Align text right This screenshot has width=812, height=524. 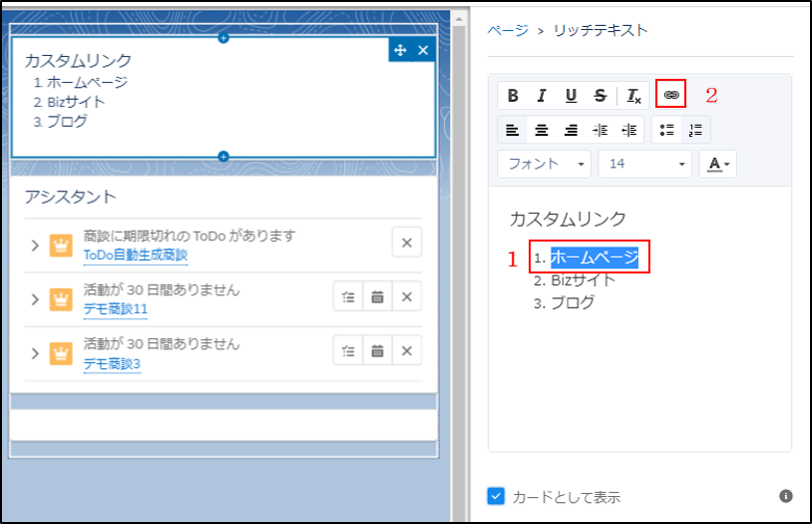[571, 130]
